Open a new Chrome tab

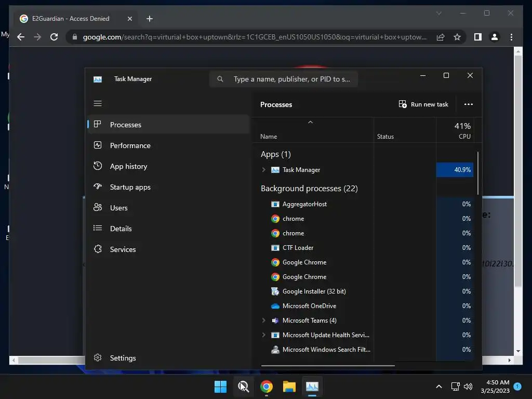[x=150, y=19]
